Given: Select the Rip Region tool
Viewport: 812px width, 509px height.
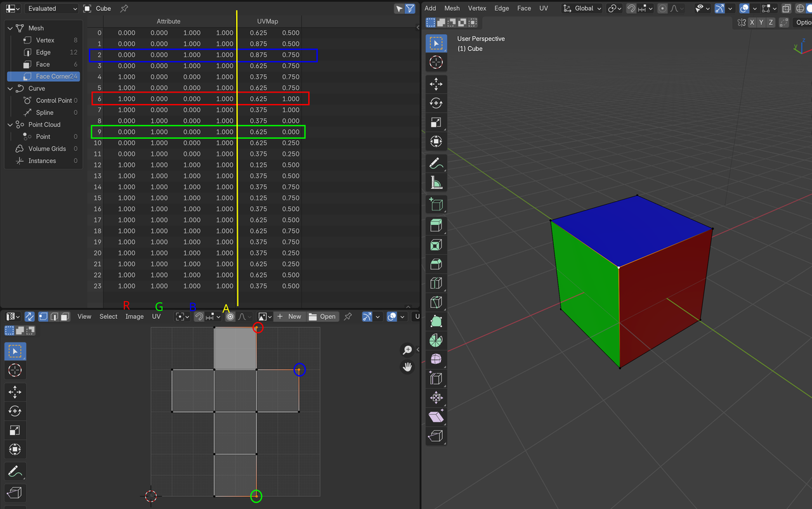Looking at the screenshot, I should coord(436,436).
